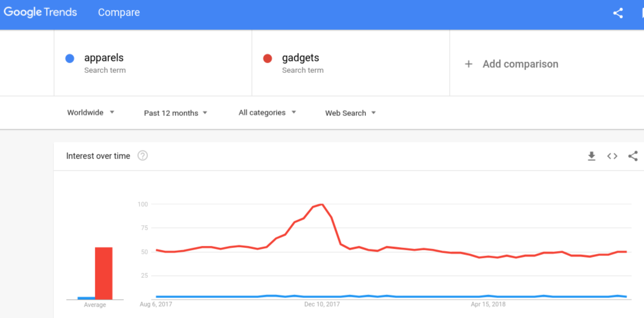Open the All categories dropdown
Viewport: 644px width, 318px height.
pos(267,113)
